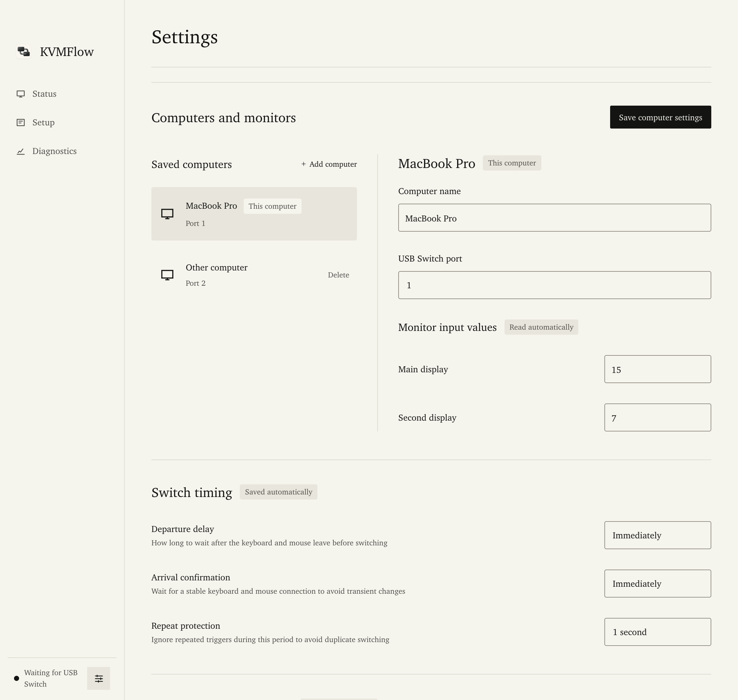Open the sliders settings icon at bottom left
Viewport: 738px width, 700px height.
coord(99,678)
